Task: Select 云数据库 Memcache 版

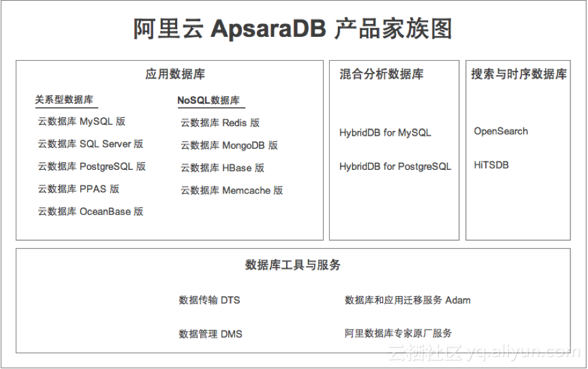Action: point(232,190)
